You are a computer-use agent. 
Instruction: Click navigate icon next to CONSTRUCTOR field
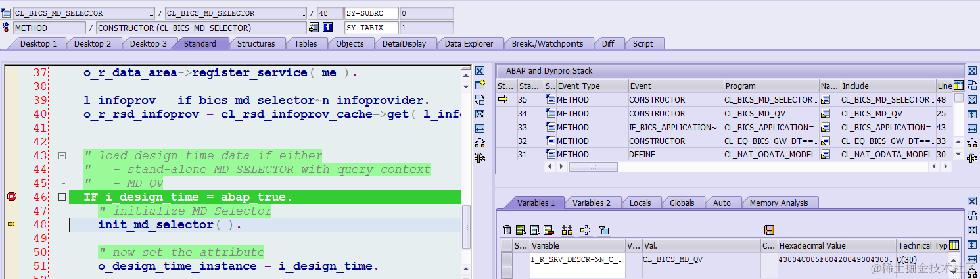tap(314, 28)
